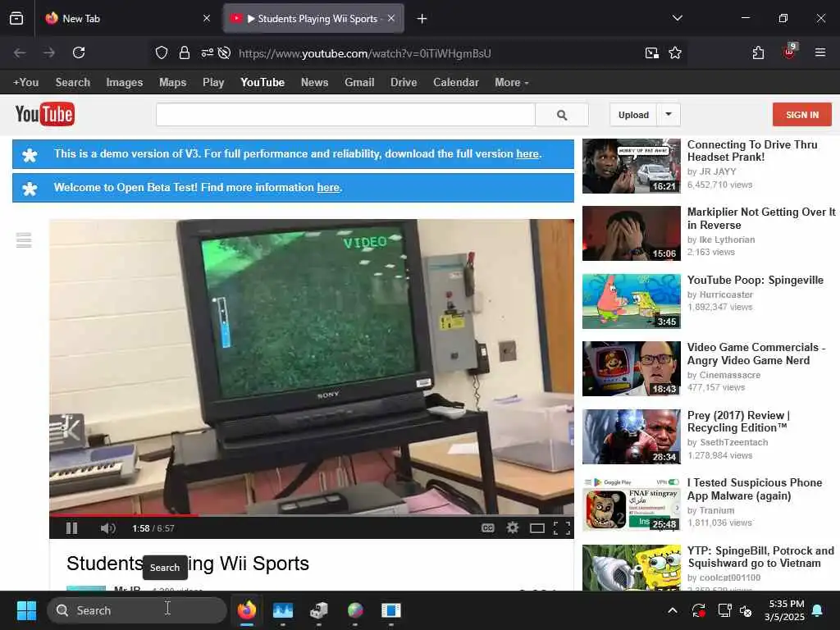
Task: Select Images in the Google bar
Action: coord(125,83)
